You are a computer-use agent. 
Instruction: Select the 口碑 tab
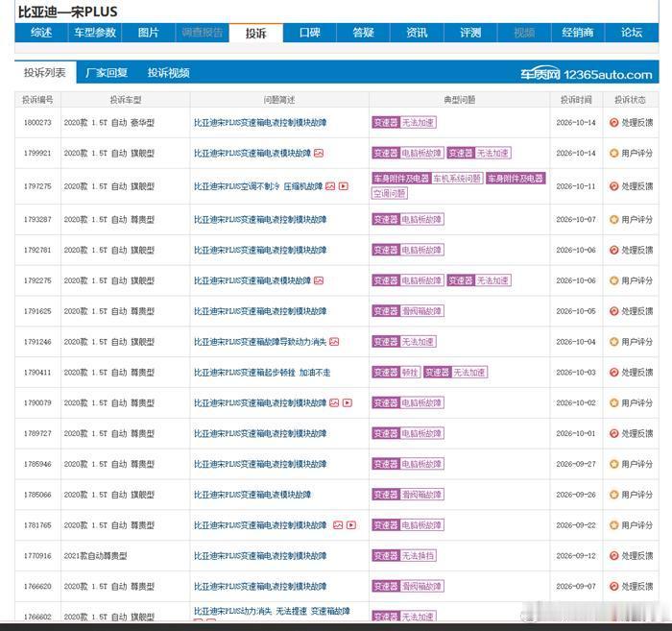tap(309, 33)
